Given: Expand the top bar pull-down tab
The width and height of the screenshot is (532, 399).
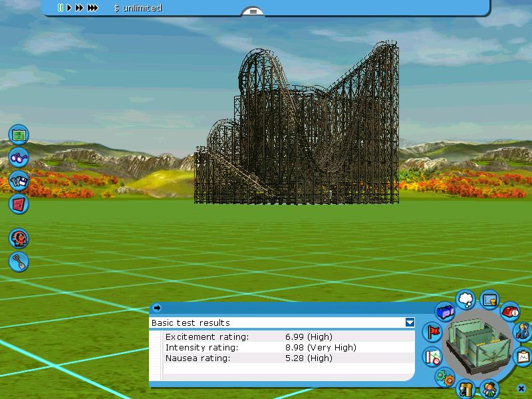Looking at the screenshot, I should point(253,11).
